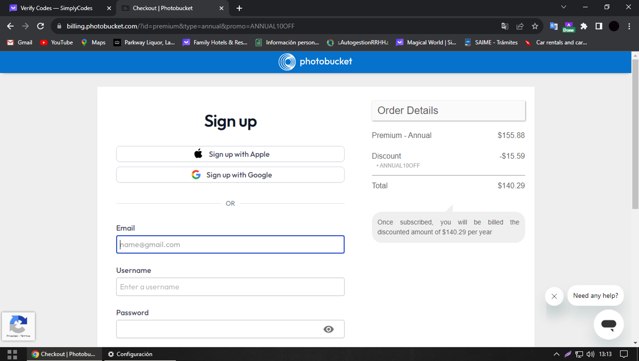This screenshot has width=639, height=361.
Task: Toggle password visibility eye icon
Action: (328, 329)
